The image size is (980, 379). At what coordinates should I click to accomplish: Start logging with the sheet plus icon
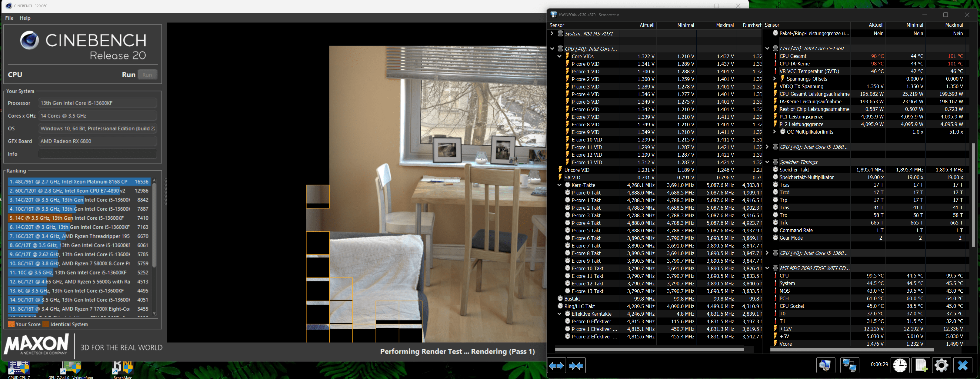[x=921, y=365]
